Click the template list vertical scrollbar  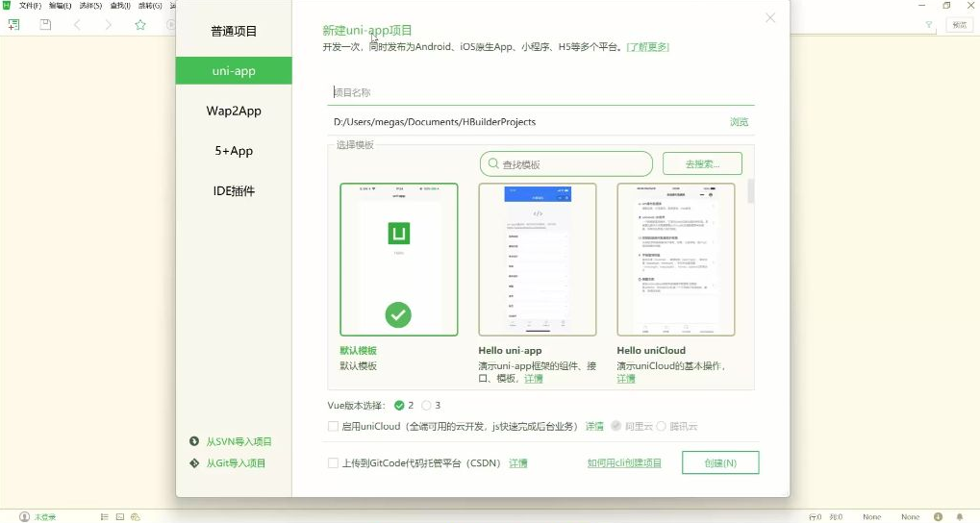pos(750,190)
